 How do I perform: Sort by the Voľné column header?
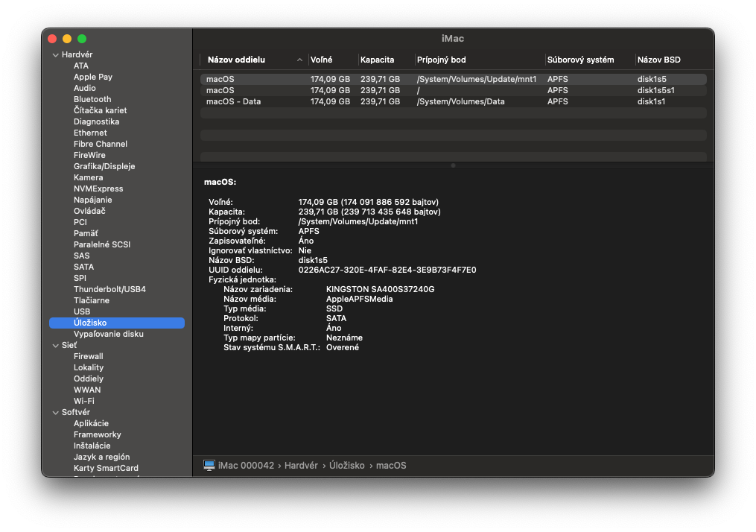[x=322, y=60]
